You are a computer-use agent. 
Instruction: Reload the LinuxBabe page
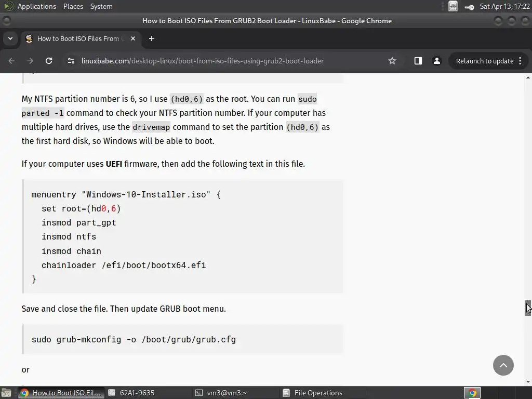(49, 61)
